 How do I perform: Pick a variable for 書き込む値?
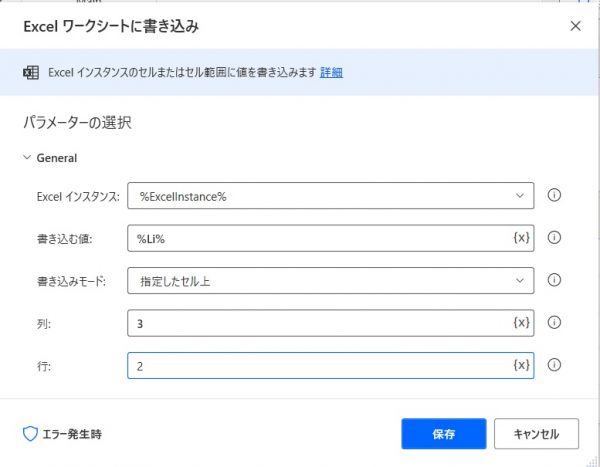[x=520, y=238]
